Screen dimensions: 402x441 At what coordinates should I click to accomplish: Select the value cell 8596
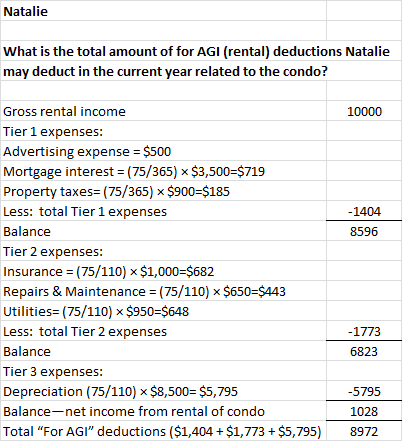tap(364, 231)
